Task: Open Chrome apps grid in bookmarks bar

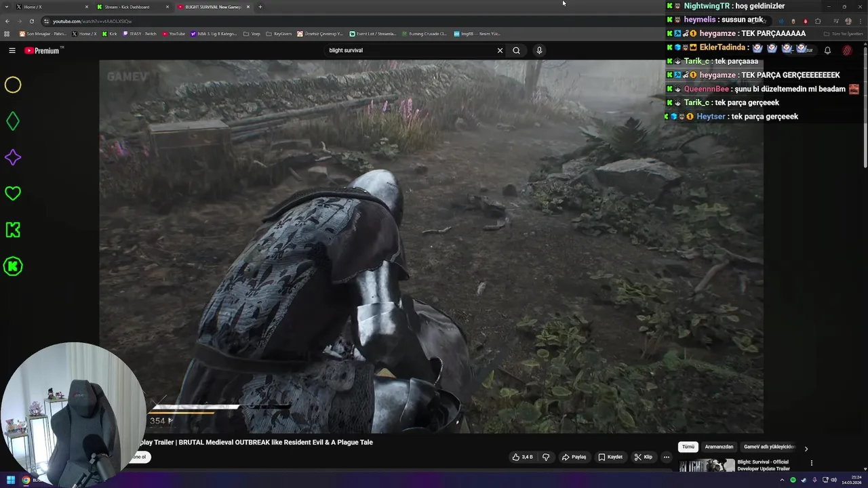Action: point(7,33)
